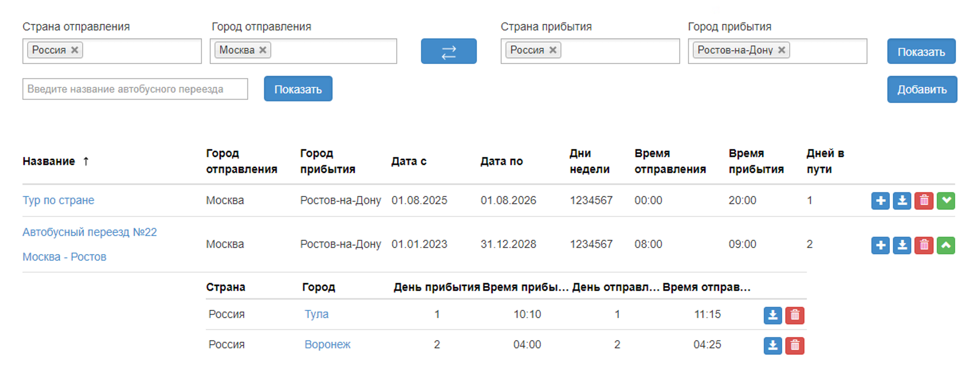Click download icon for Автобусный переезд №22 row
Image resolution: width=980 pixels, height=379 pixels.
(x=902, y=245)
